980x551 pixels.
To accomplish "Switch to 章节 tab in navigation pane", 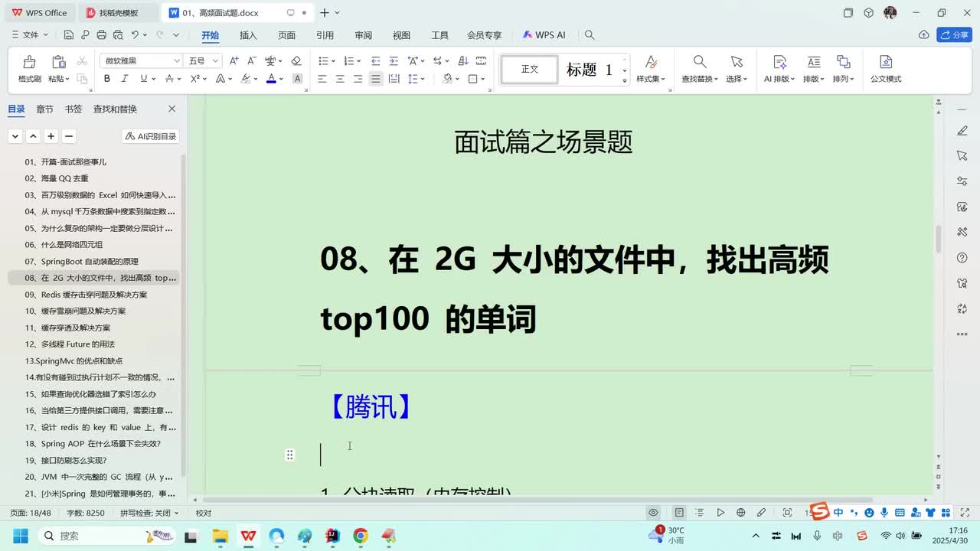I will [45, 109].
